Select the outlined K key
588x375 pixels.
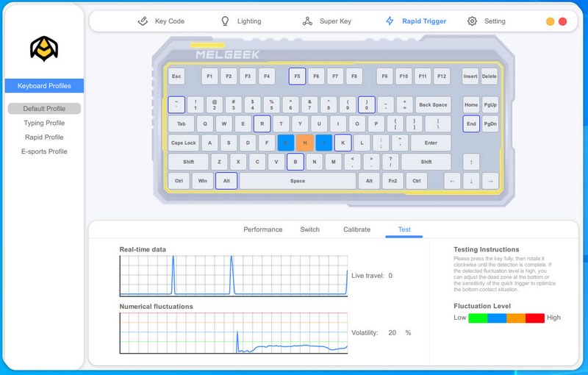(343, 143)
